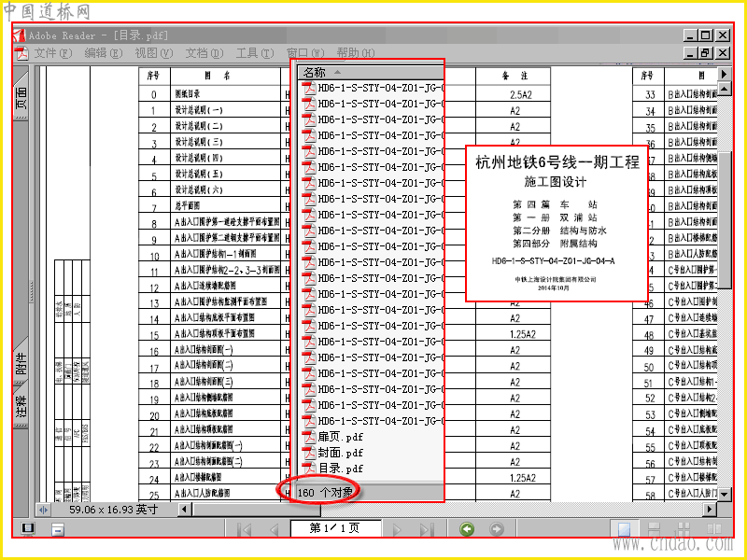This screenshot has height=560, width=747.
Task: Open the 文件(F) menu
Action: click(x=52, y=53)
